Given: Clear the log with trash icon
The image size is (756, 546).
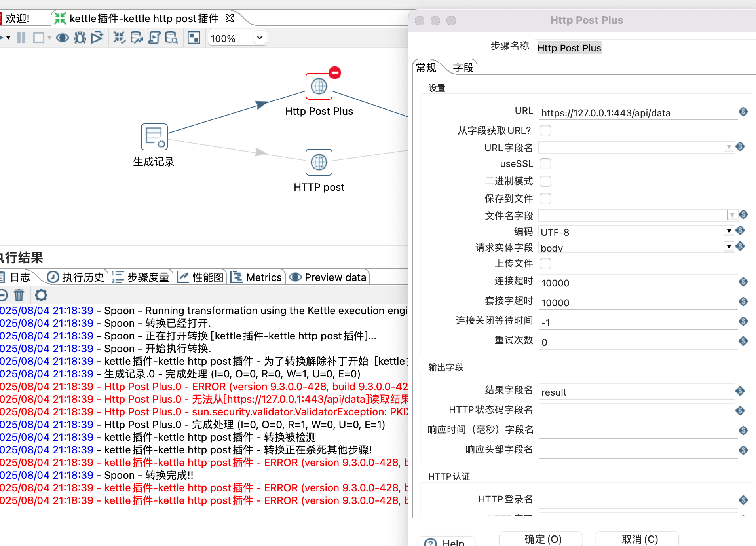Looking at the screenshot, I should click(19, 295).
